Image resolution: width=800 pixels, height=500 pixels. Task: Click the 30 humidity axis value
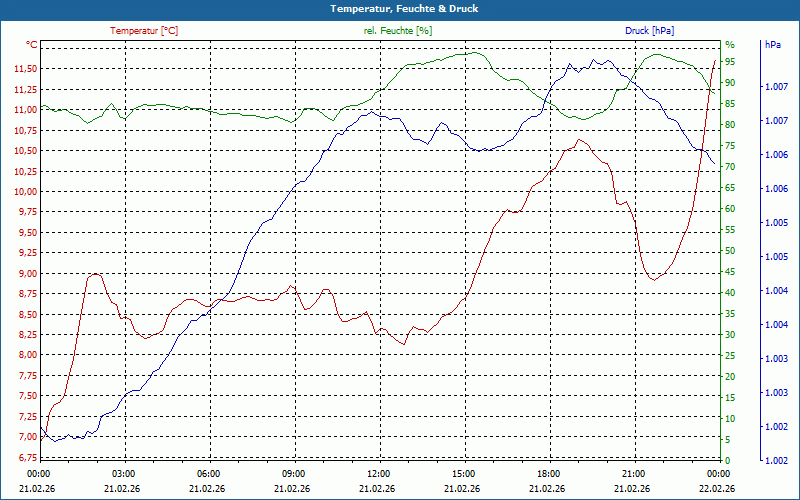731,335
